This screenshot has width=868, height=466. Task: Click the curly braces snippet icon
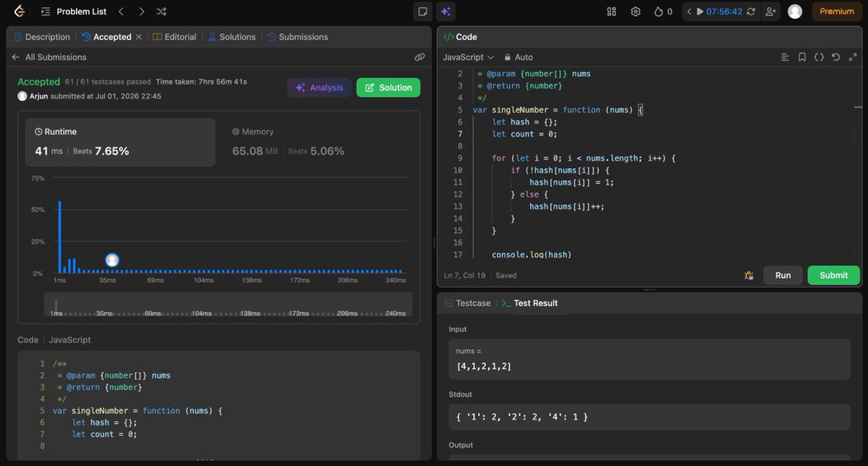(819, 57)
